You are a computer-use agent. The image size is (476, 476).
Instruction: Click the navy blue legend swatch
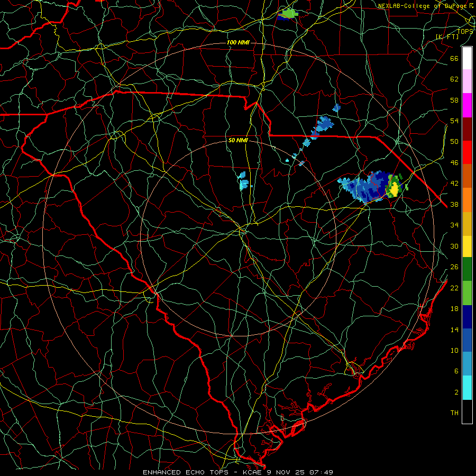(x=467, y=317)
